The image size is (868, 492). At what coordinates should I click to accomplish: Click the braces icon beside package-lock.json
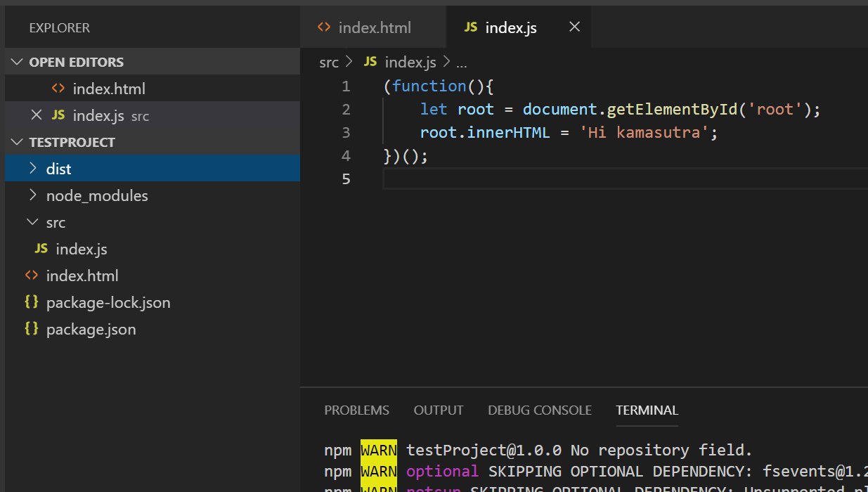[31, 302]
